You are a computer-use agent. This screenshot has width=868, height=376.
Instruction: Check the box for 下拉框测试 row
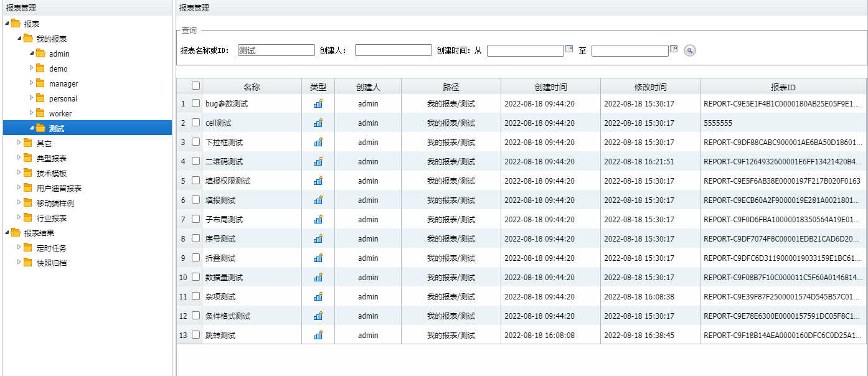(x=196, y=142)
